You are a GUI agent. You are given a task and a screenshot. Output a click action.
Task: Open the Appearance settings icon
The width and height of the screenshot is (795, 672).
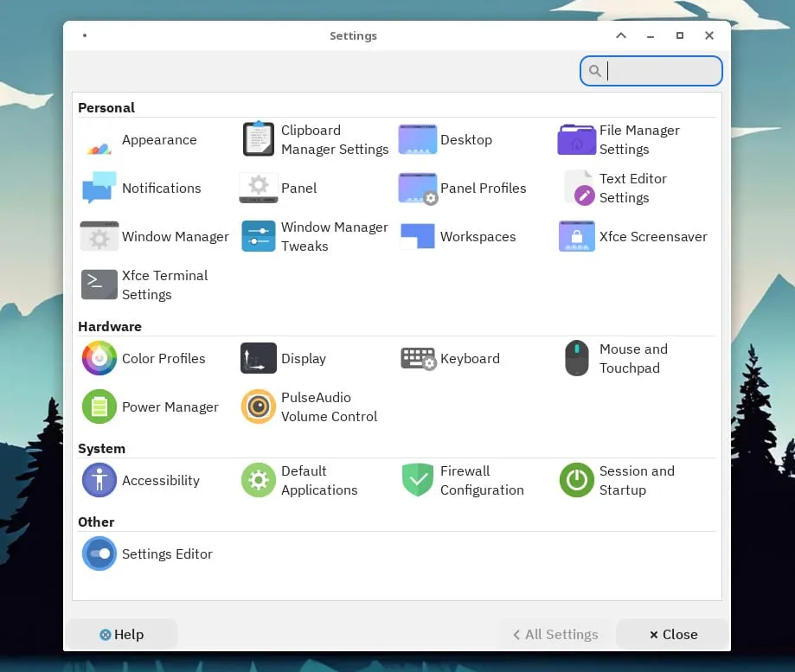[99, 140]
